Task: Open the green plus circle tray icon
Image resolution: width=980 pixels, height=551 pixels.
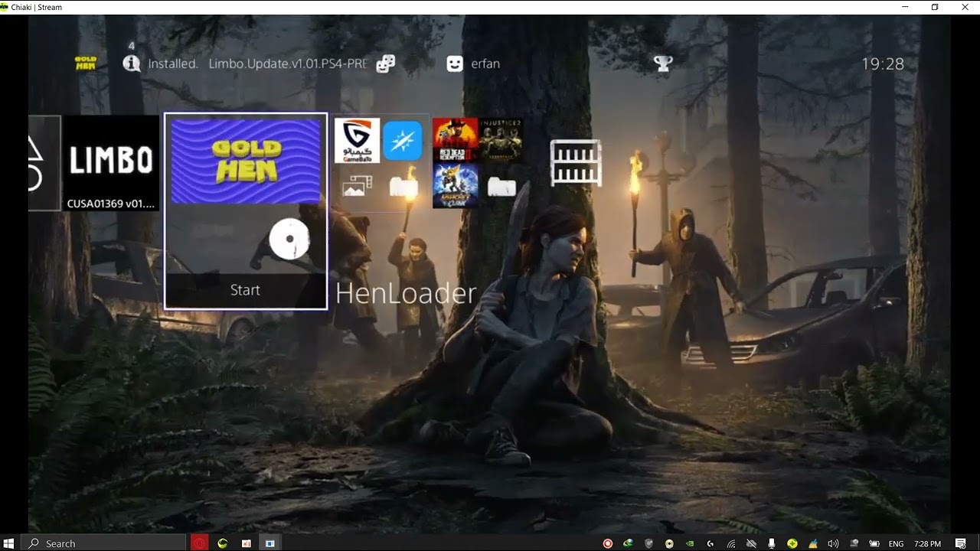Action: (792, 543)
